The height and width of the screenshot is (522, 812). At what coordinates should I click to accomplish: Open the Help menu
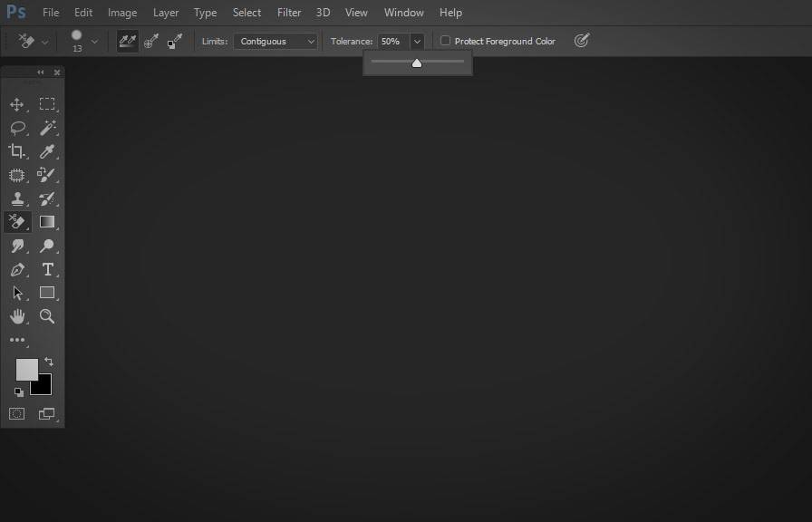(x=450, y=13)
